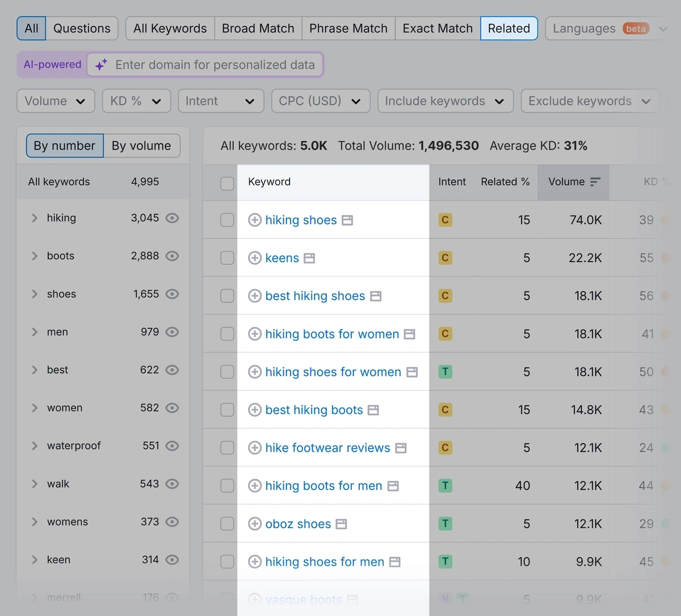Click the Volume column sort icon
Viewport: 681px width, 616px height.
[x=595, y=182]
